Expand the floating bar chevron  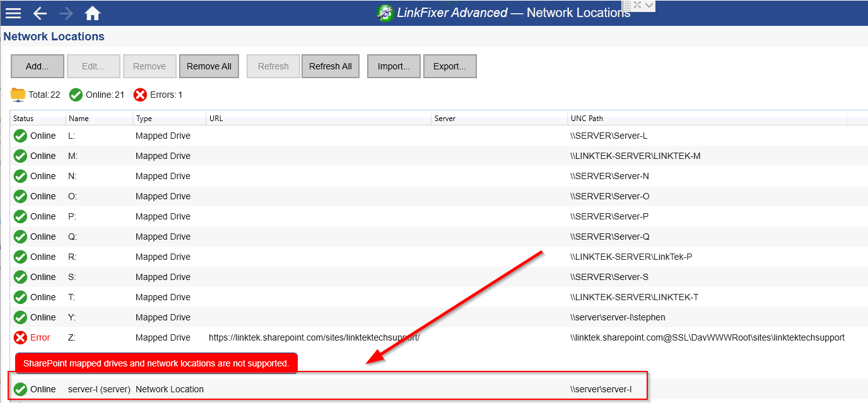(649, 5)
